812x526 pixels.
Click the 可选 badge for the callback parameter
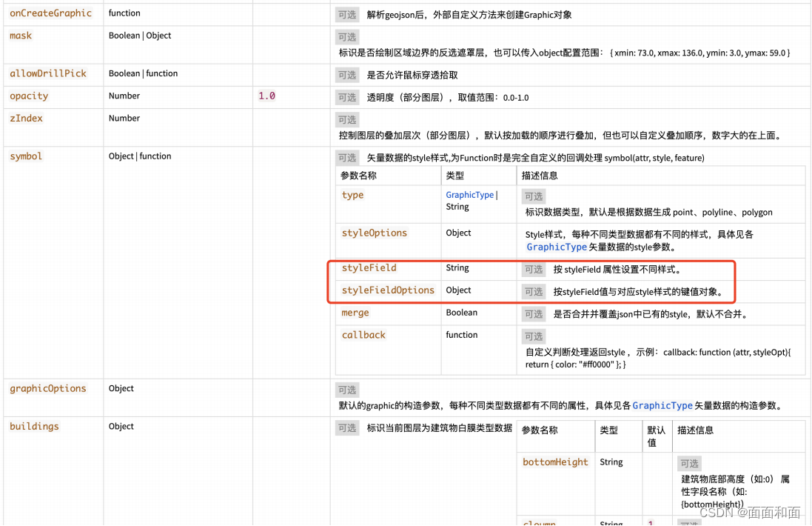click(x=533, y=336)
